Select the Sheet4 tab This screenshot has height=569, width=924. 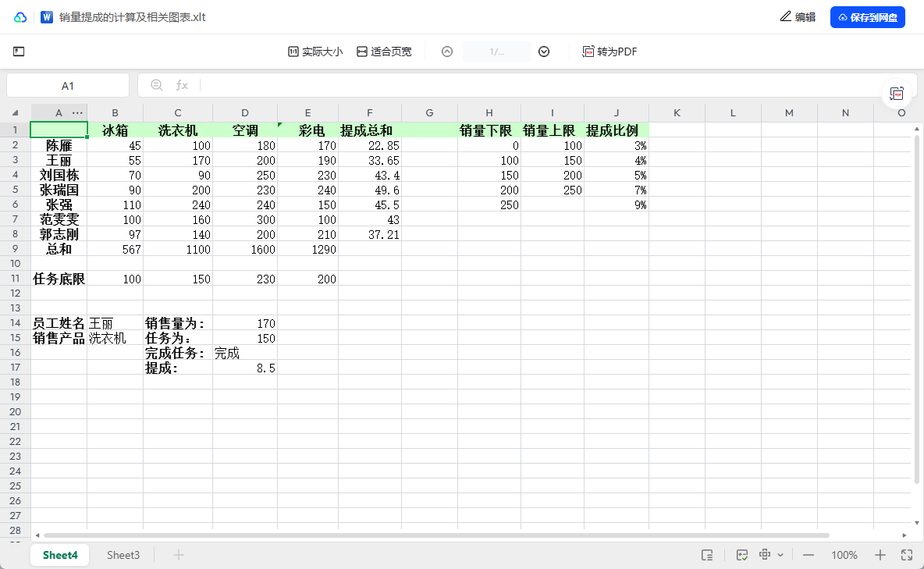[59, 554]
